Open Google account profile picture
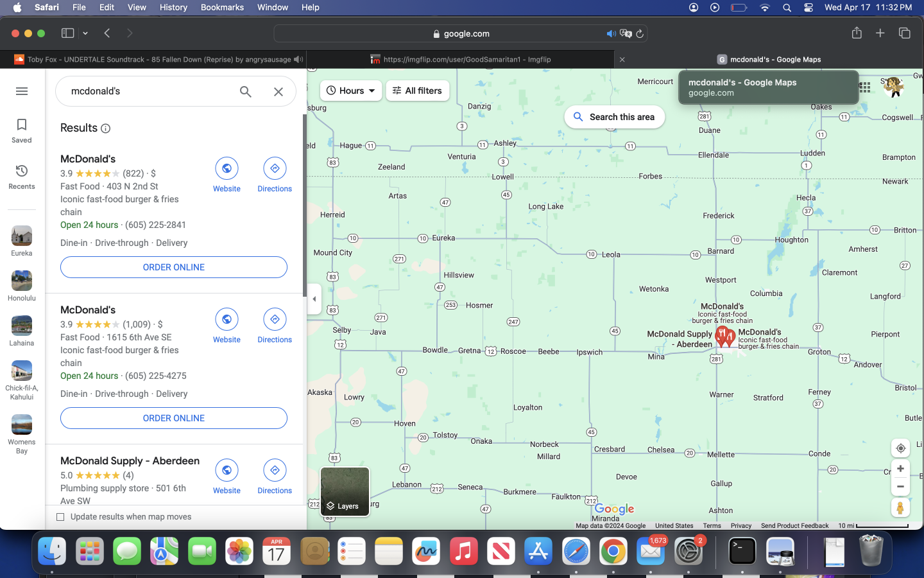The height and width of the screenshot is (578, 924). (x=893, y=87)
